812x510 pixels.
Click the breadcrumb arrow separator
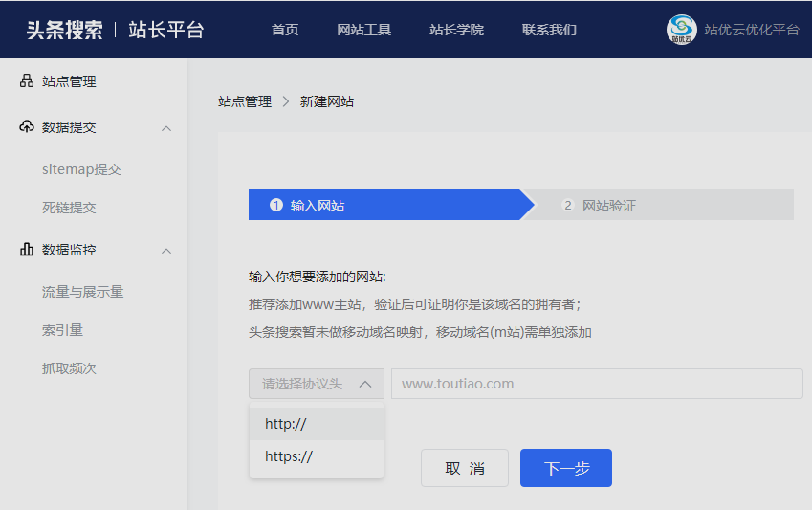[x=286, y=101]
